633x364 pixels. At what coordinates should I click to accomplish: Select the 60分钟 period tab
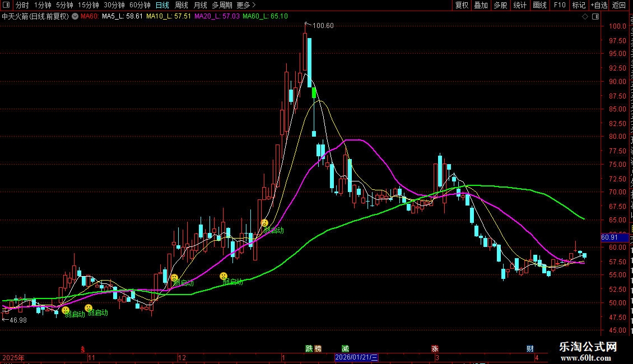click(140, 5)
